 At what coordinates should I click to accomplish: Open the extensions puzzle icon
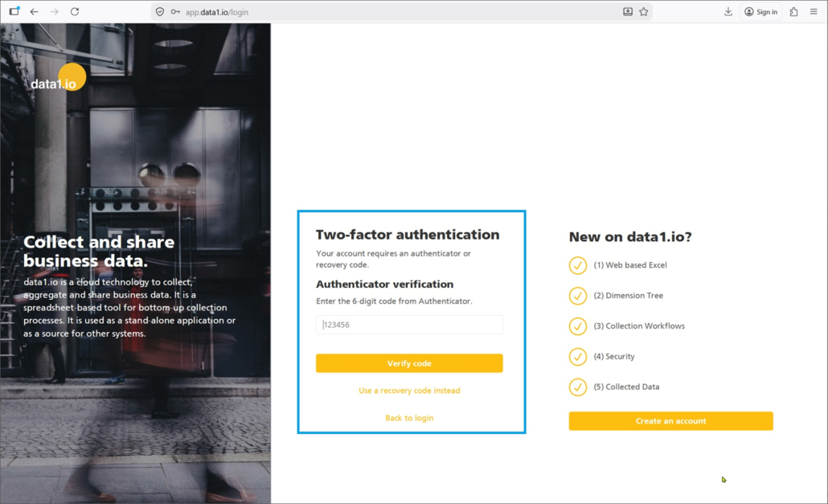point(793,12)
